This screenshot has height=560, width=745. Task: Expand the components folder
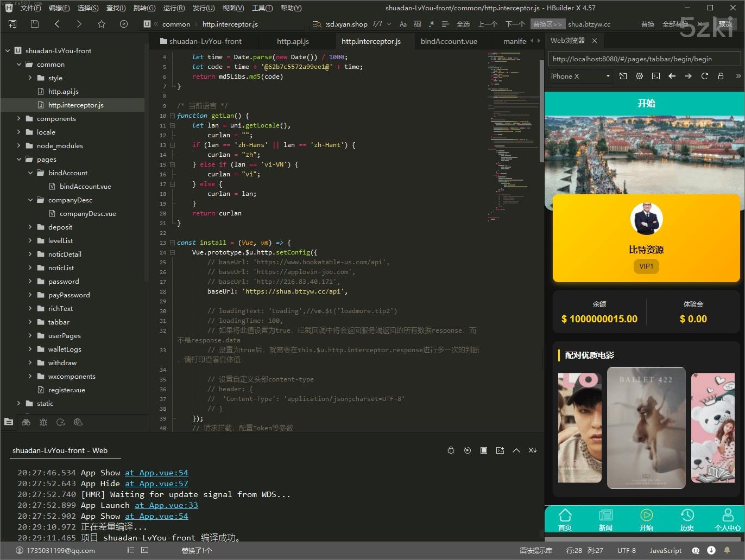(18, 119)
